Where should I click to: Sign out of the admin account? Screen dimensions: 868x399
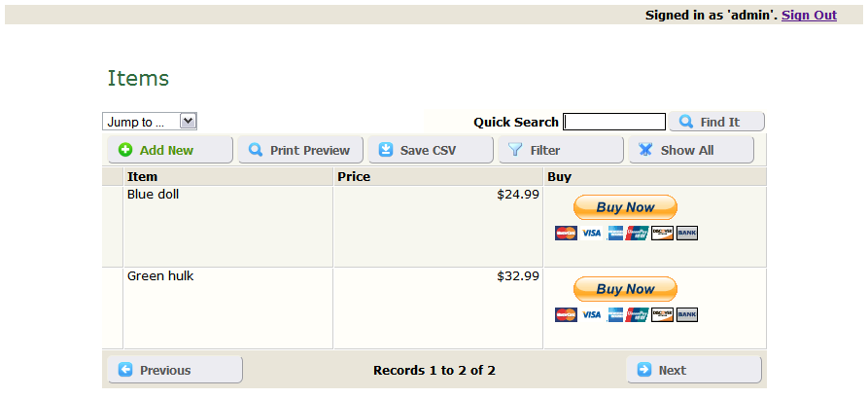(809, 15)
